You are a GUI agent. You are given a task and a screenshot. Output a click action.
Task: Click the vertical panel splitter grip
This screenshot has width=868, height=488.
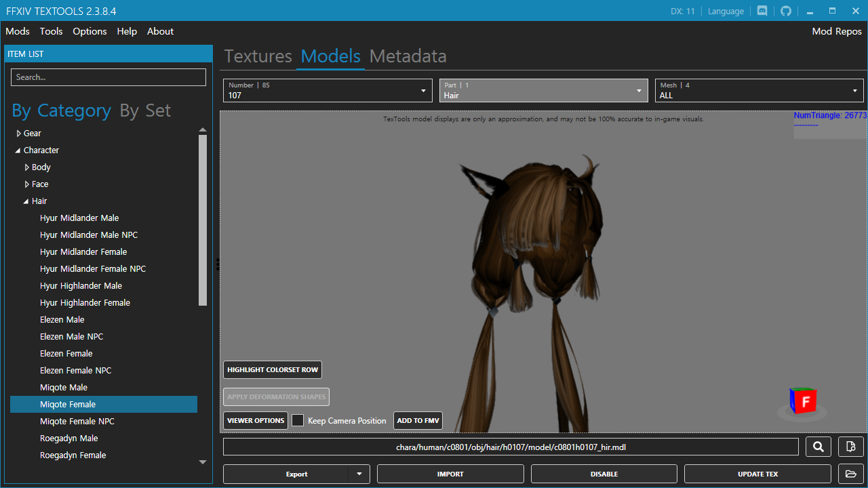(x=218, y=264)
